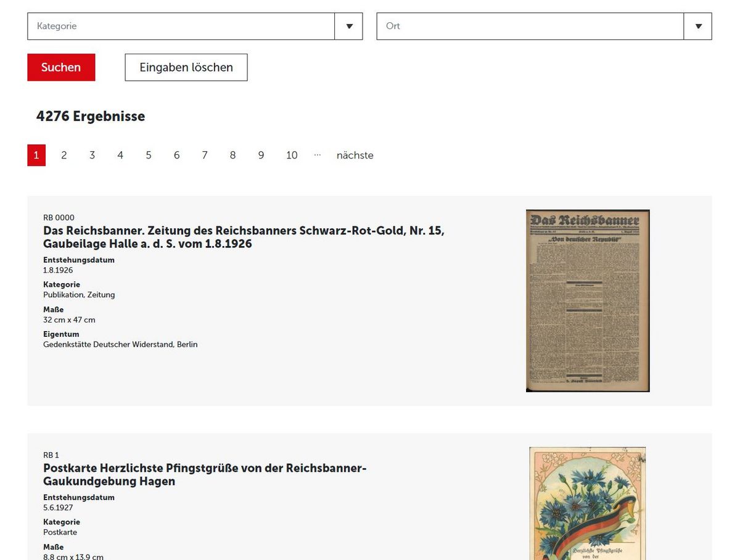Go to results page 3

click(x=92, y=155)
